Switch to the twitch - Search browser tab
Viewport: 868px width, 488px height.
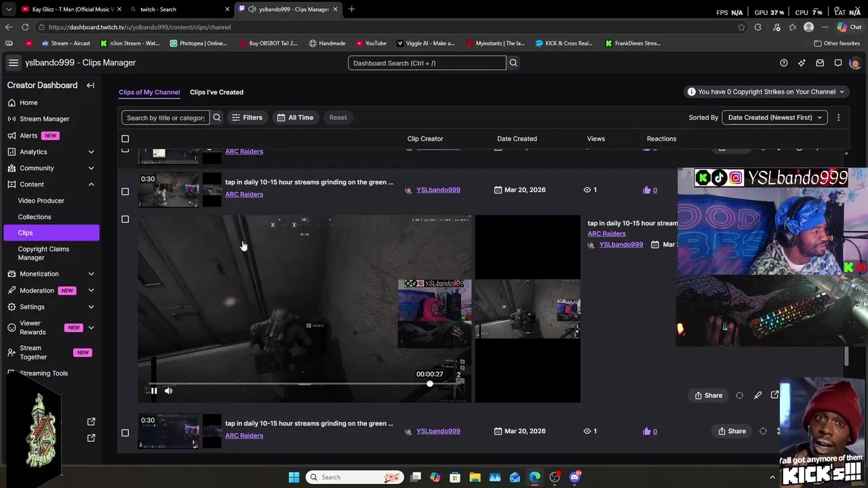[179, 9]
